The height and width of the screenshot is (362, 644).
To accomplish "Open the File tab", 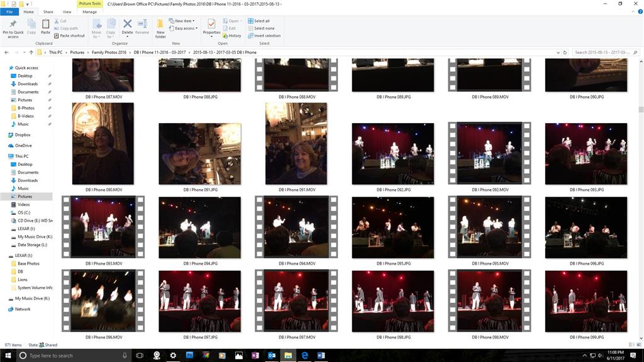I will tap(9, 12).
